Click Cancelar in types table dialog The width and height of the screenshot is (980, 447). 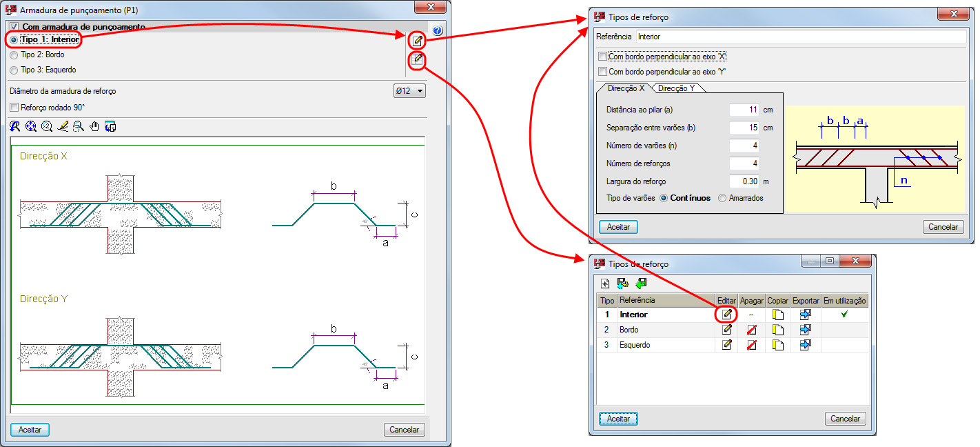[846, 419]
